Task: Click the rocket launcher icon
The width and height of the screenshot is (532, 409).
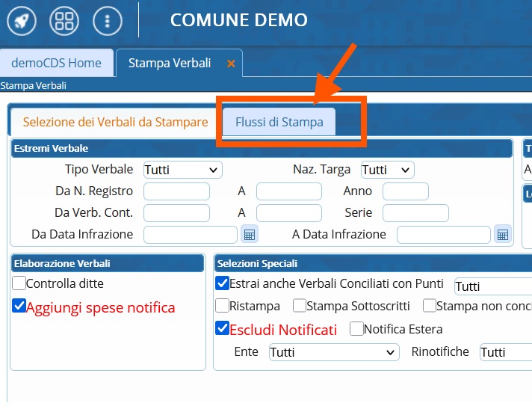Action: (22, 20)
